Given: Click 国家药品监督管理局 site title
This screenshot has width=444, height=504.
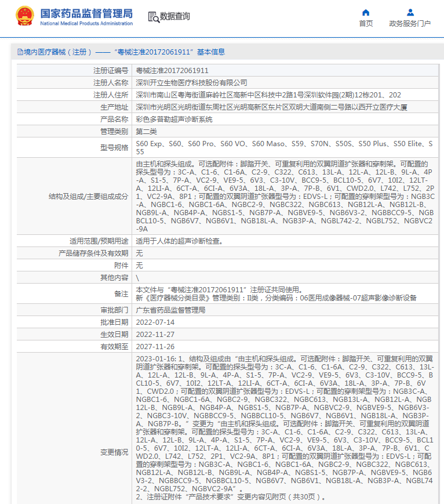Looking at the screenshot, I should (x=86, y=13).
